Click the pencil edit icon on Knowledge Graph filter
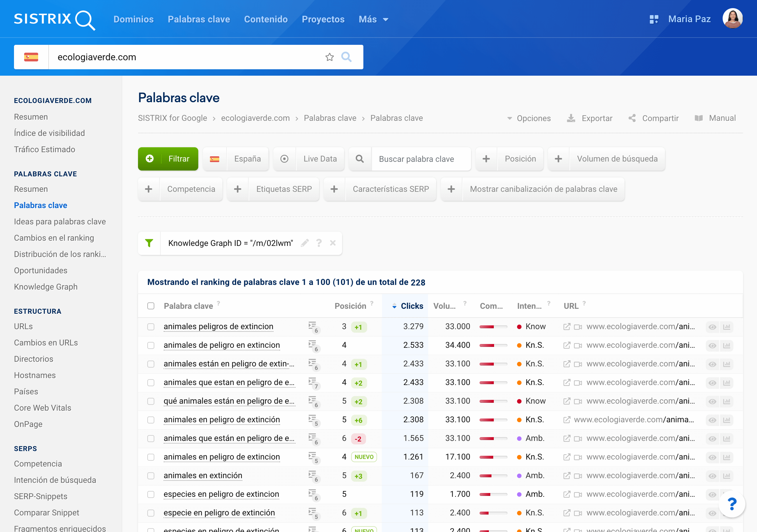757x532 pixels. (305, 243)
